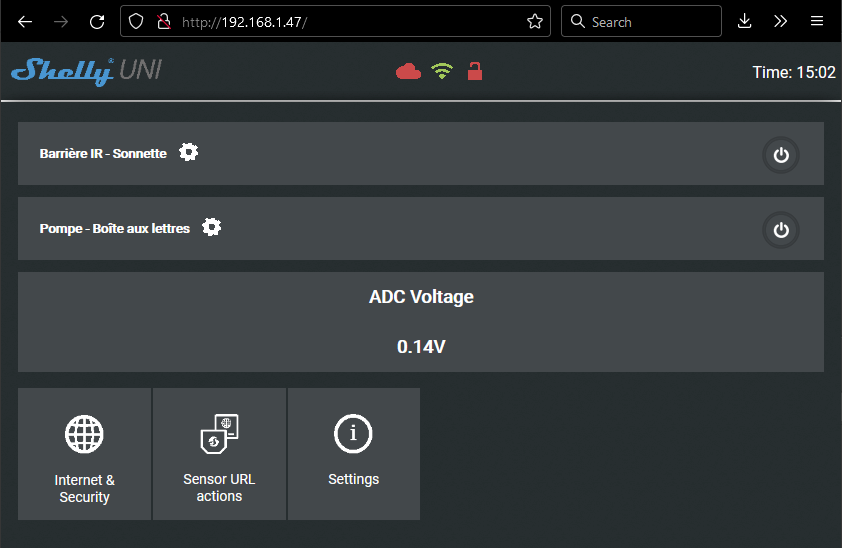Viewport: 842px width, 548px height.
Task: Click the red cloud status icon
Action: click(408, 71)
